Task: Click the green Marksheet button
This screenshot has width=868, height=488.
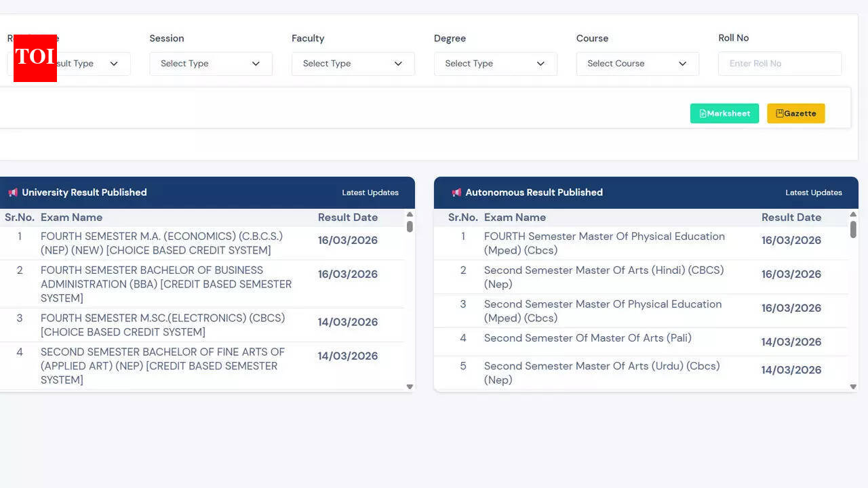Action: point(724,113)
